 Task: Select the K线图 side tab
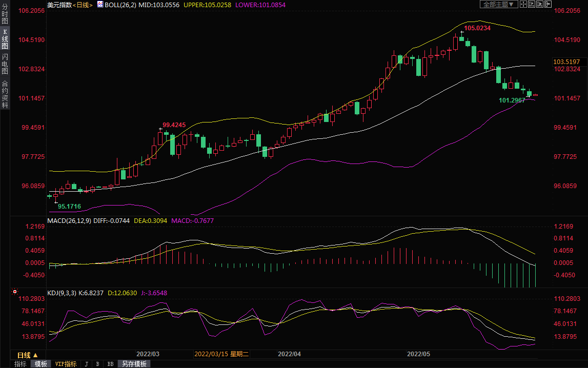click(x=5, y=39)
